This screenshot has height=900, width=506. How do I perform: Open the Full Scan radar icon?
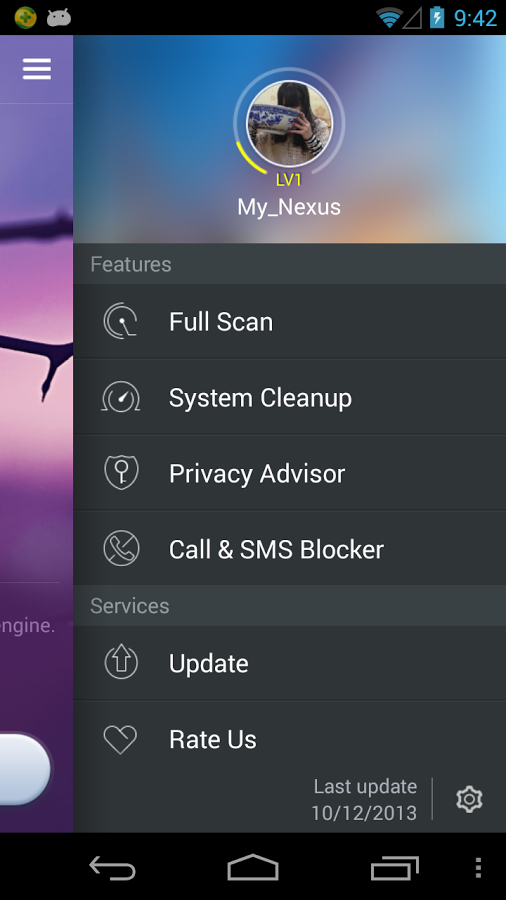[x=120, y=321]
